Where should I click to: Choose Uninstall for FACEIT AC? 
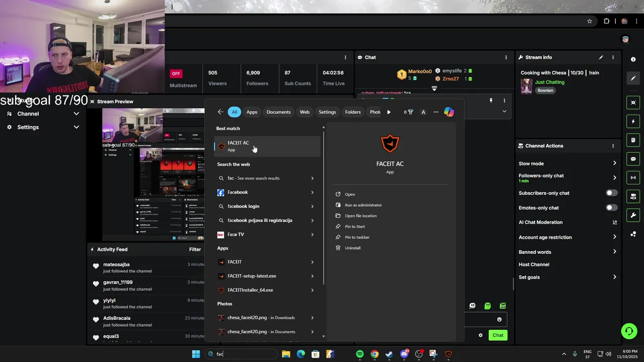[353, 248]
